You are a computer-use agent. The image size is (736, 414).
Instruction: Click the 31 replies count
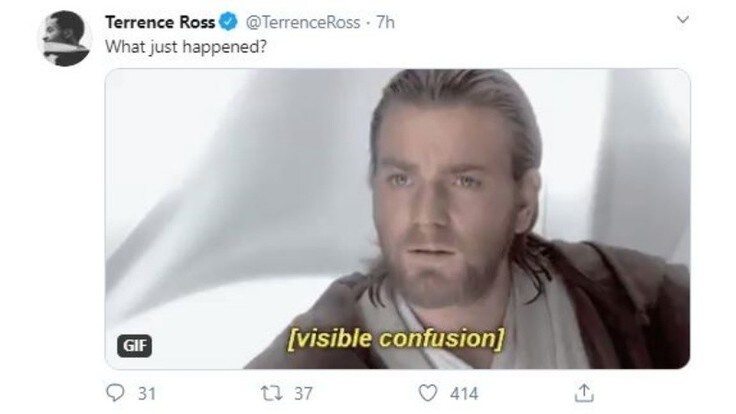[x=146, y=393]
